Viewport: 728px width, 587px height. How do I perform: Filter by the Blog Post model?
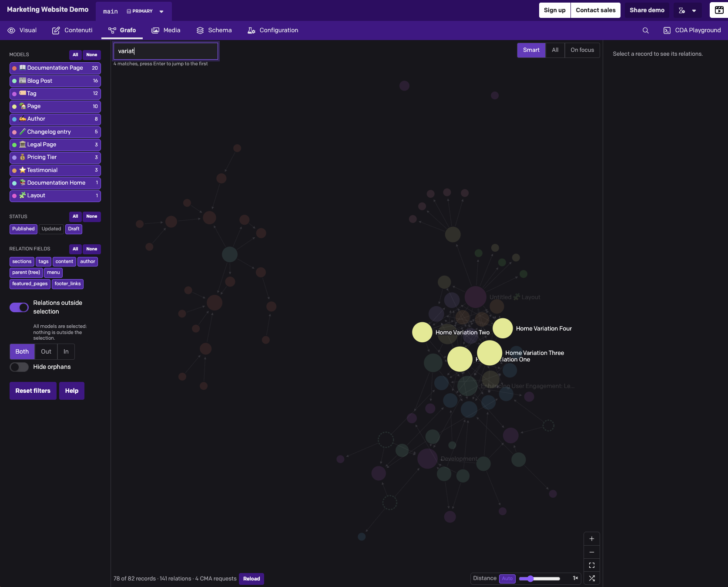[55, 81]
